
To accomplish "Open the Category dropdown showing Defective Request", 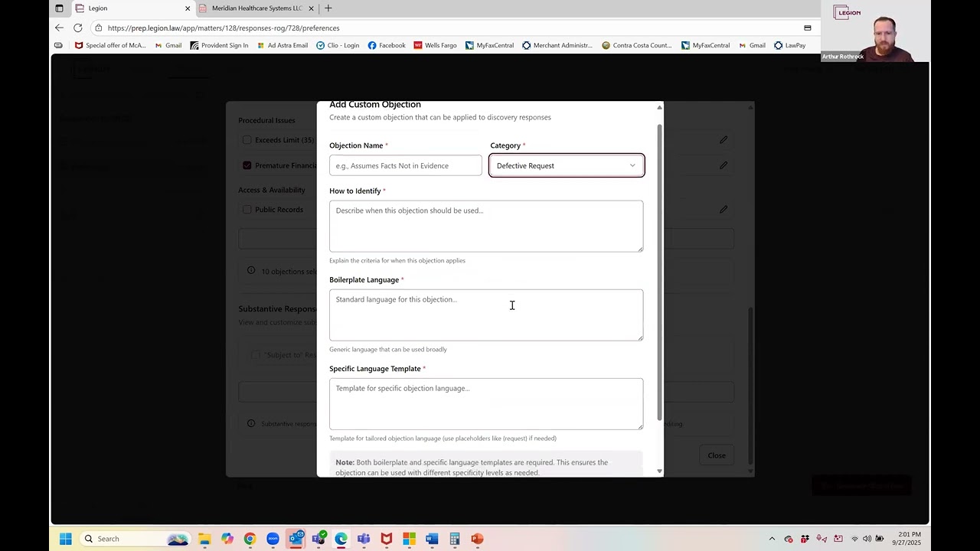I will 567,165.
